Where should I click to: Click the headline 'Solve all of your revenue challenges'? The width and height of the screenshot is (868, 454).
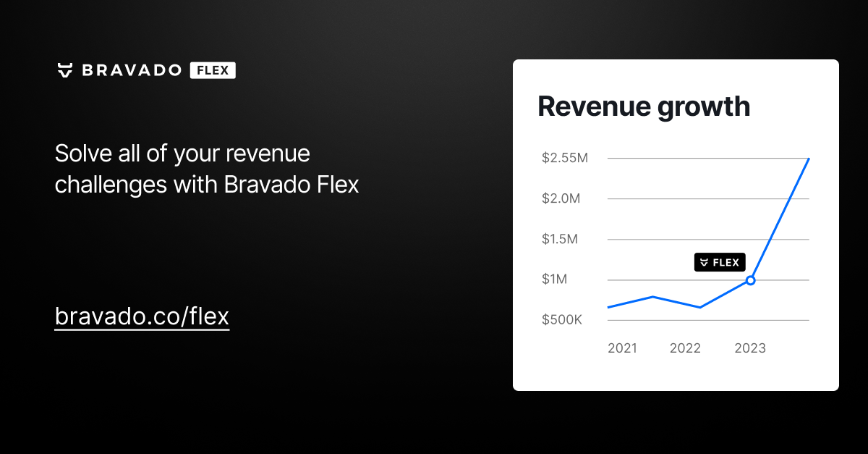pos(207,169)
